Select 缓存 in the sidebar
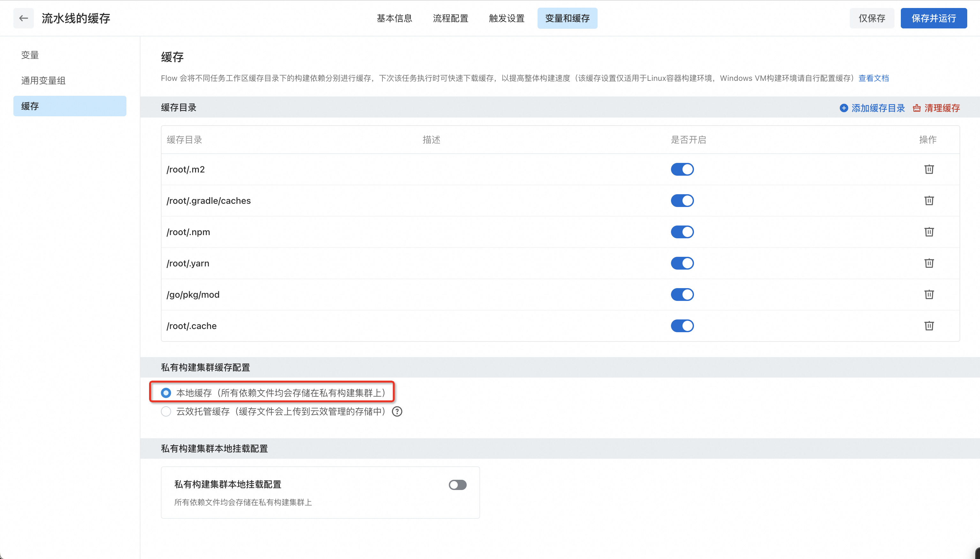The height and width of the screenshot is (559, 980). coord(70,106)
